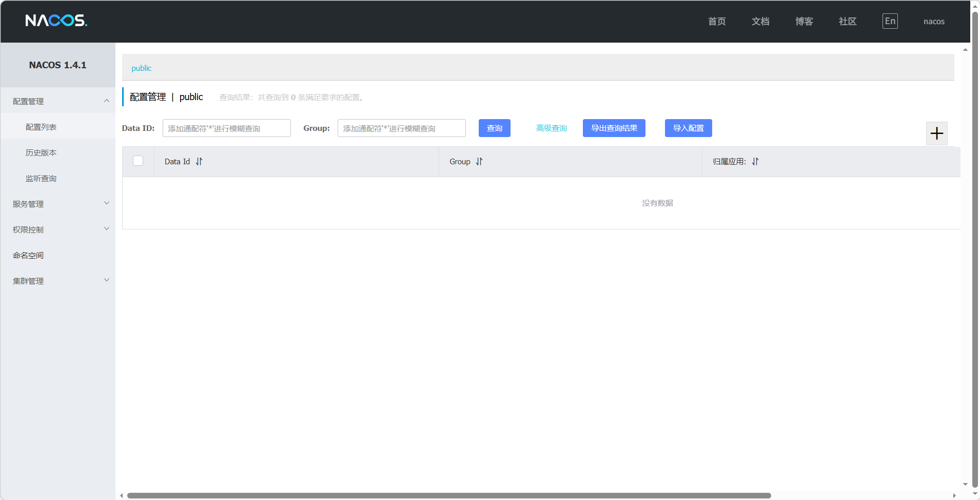Viewport: 980px width, 500px height.
Task: Click the 集群管理 menu label
Action: point(28,281)
